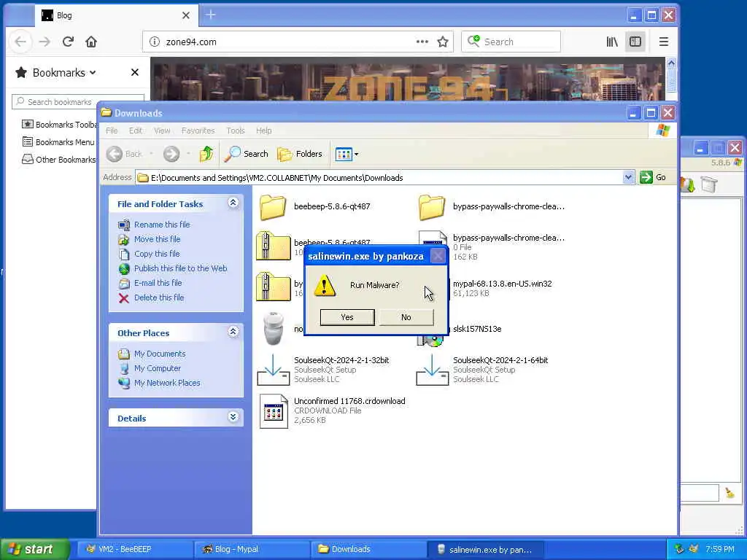Close the salinewin.exe dialog with X

[438, 257]
